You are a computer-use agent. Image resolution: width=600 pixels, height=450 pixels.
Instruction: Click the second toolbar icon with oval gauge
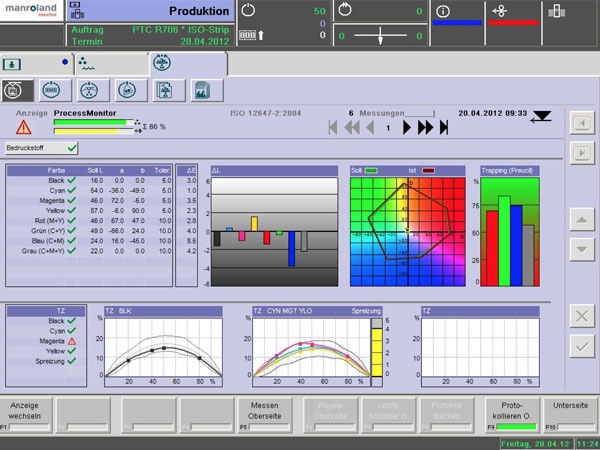coord(52,90)
